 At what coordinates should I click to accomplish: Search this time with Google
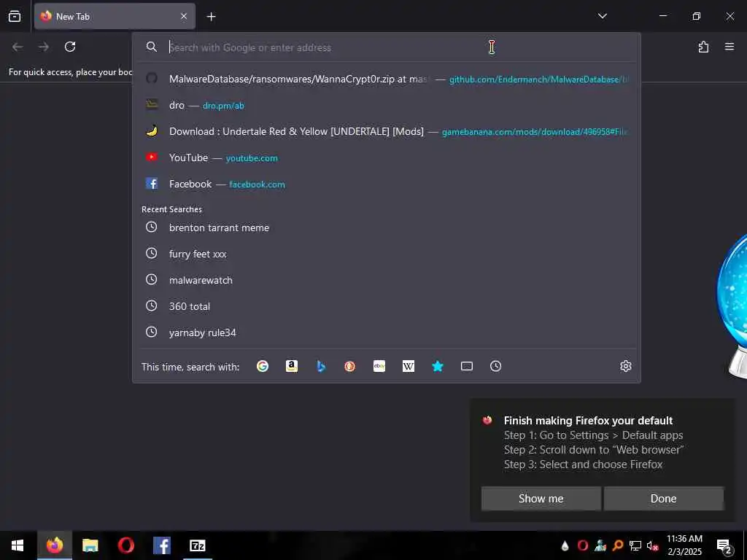263,366
